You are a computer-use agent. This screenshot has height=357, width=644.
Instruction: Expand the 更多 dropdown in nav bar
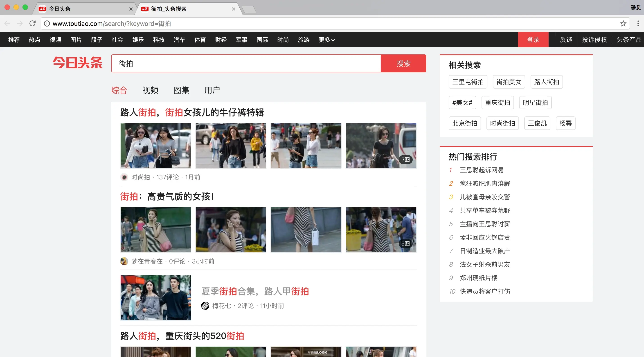(x=327, y=40)
